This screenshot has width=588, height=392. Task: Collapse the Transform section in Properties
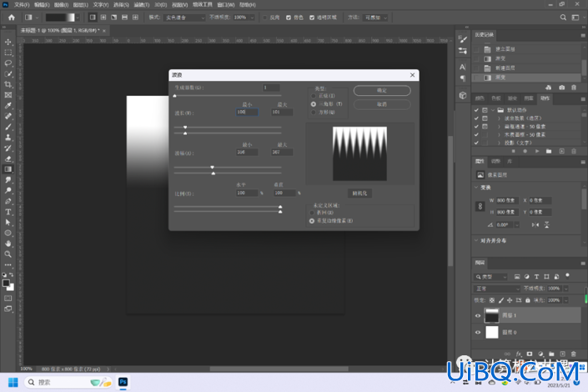[x=476, y=187]
